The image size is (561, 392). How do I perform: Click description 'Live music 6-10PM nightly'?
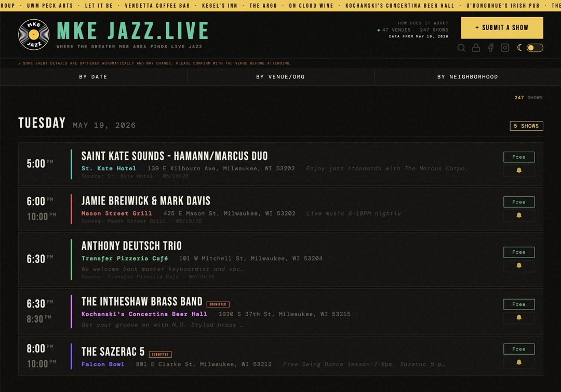pos(354,213)
